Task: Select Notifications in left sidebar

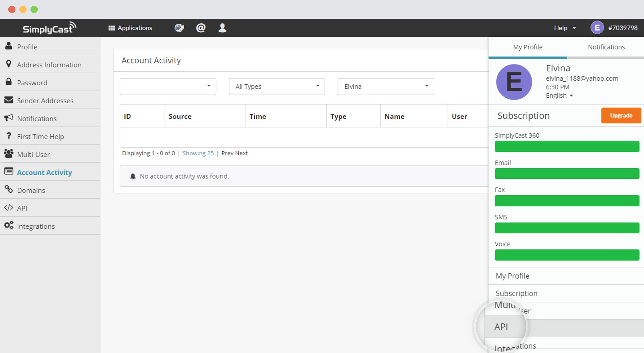Action: [x=50, y=118]
